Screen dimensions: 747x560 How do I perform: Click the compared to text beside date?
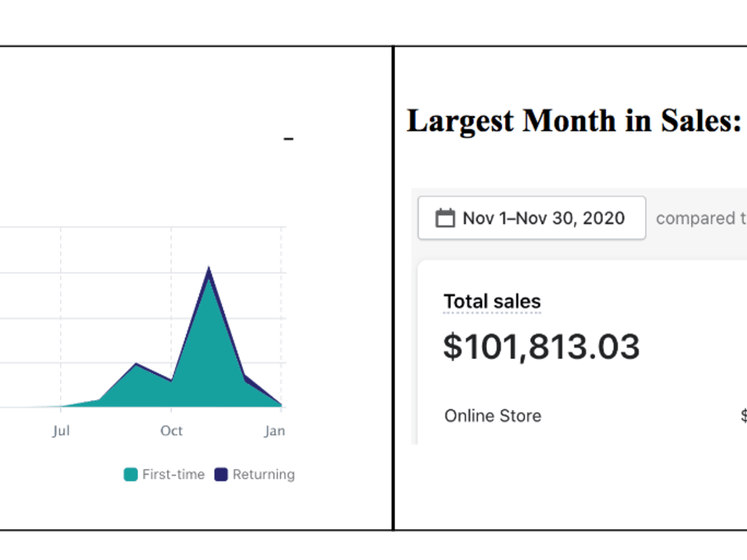701,218
